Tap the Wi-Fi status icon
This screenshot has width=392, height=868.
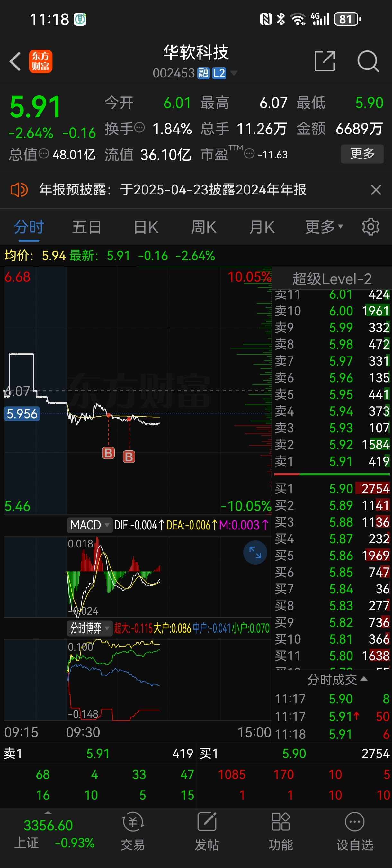pos(298,19)
